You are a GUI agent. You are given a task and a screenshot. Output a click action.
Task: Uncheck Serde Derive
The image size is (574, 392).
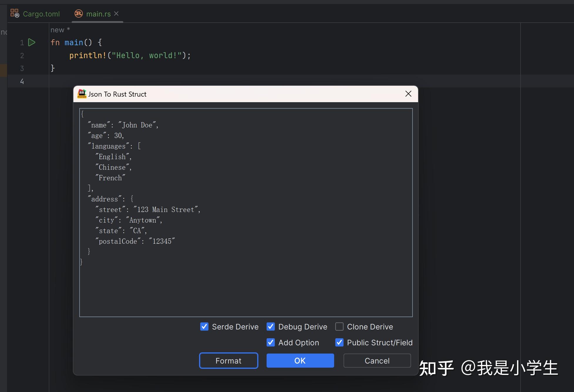tap(204, 327)
